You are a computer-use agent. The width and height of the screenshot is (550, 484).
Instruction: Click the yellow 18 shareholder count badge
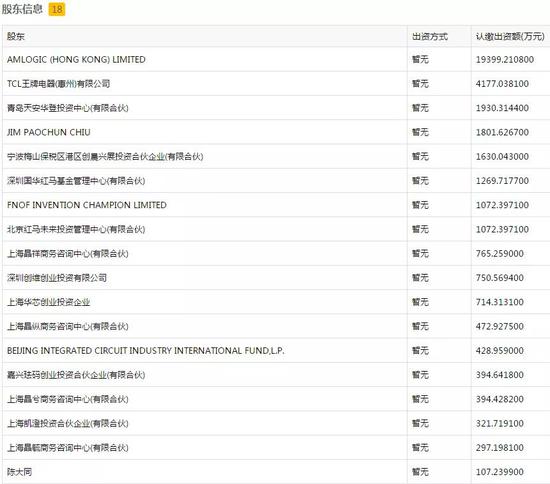pos(57,9)
